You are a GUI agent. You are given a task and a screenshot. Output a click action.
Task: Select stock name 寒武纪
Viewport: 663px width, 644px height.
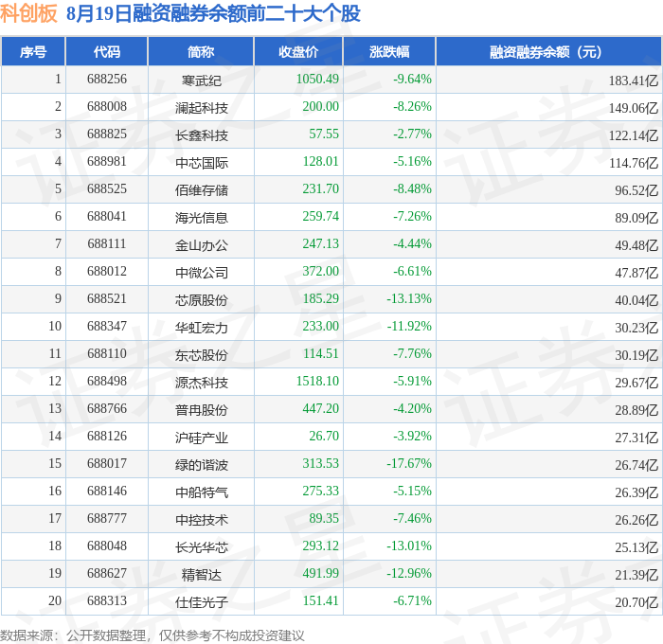[201, 80]
